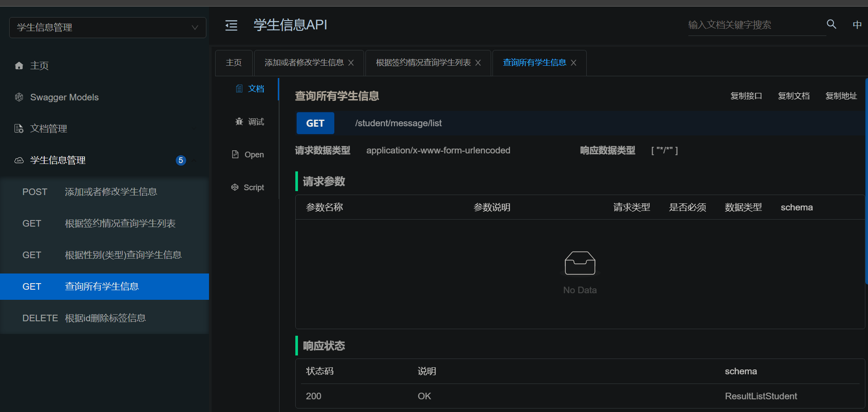Collapse the sidebar with the menu fold icon

click(231, 25)
